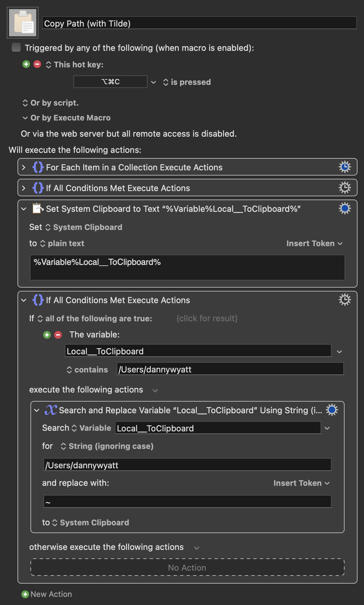Viewport: 364px width, 605px height.
Task: Open chevron beside 'otherwise execute the following actions'
Action: point(197,548)
